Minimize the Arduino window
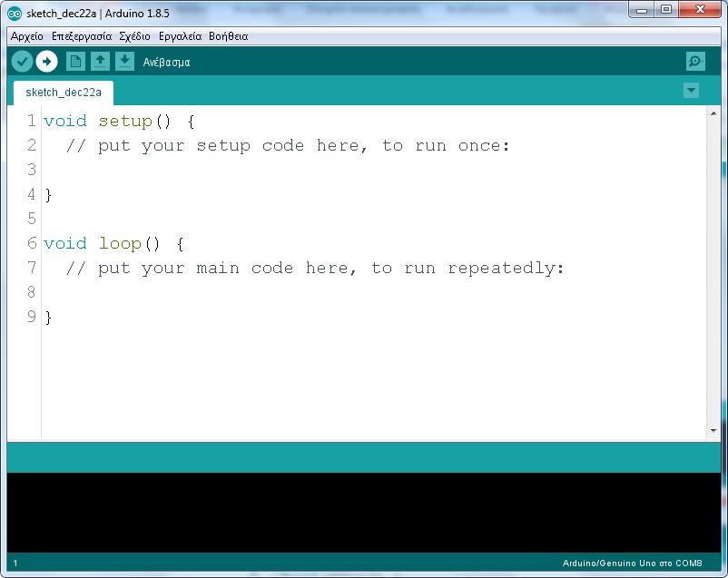 pyautogui.click(x=642, y=10)
